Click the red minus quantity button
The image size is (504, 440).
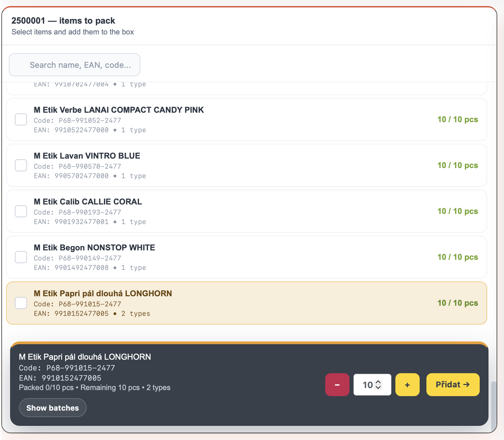coord(337,385)
